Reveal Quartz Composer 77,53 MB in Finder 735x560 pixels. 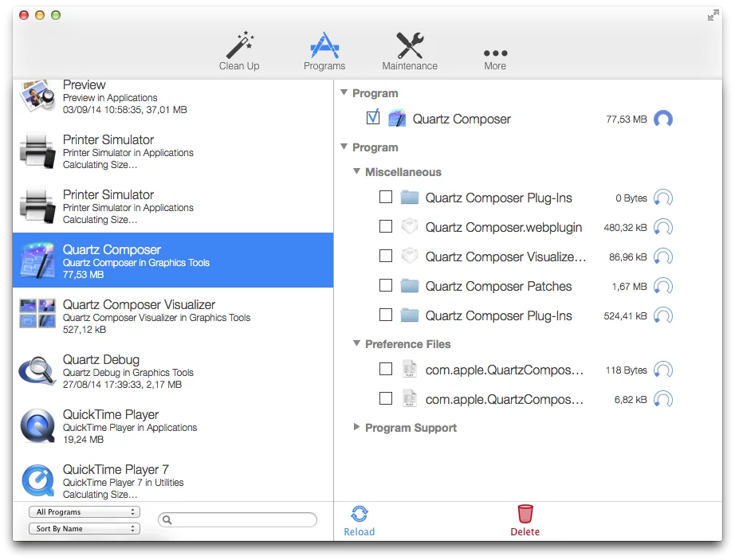click(663, 119)
